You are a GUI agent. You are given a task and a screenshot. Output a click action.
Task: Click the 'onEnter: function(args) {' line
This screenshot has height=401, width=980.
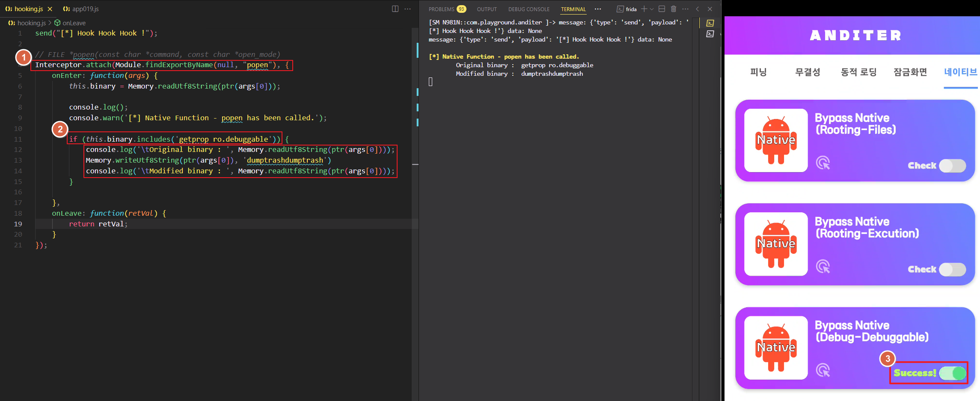(105, 75)
